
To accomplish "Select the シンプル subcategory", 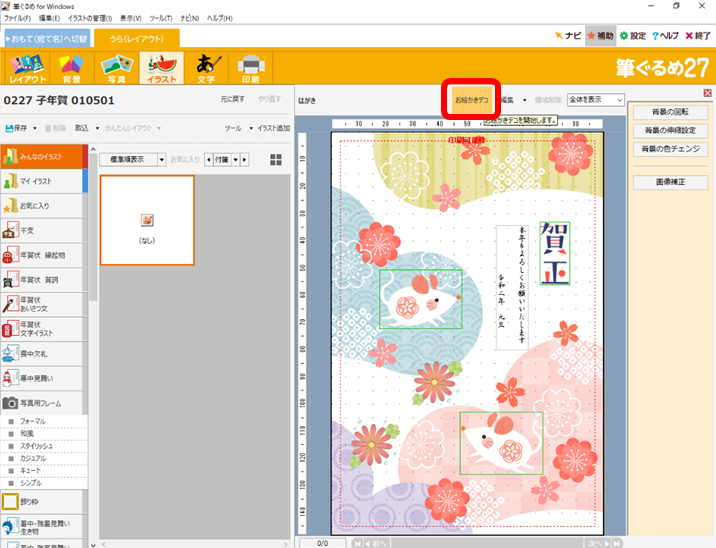I will [x=44, y=483].
